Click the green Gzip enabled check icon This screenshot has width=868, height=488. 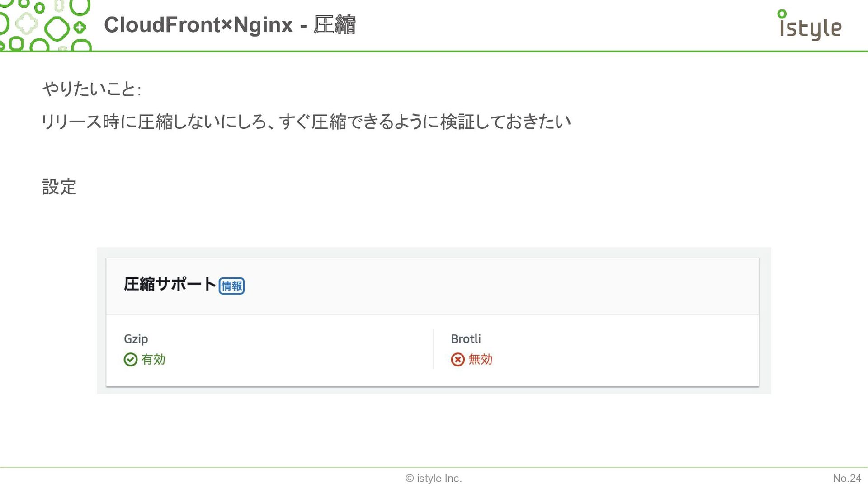[x=131, y=360]
